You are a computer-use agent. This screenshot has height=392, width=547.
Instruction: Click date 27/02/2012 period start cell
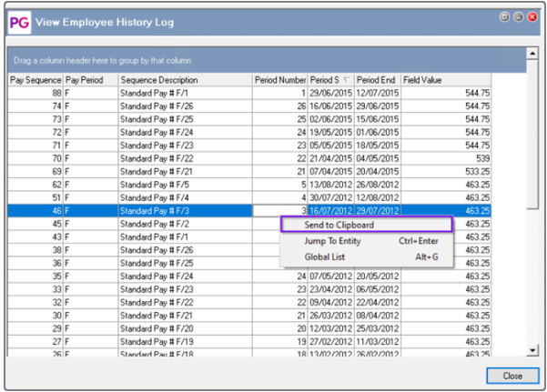click(330, 341)
